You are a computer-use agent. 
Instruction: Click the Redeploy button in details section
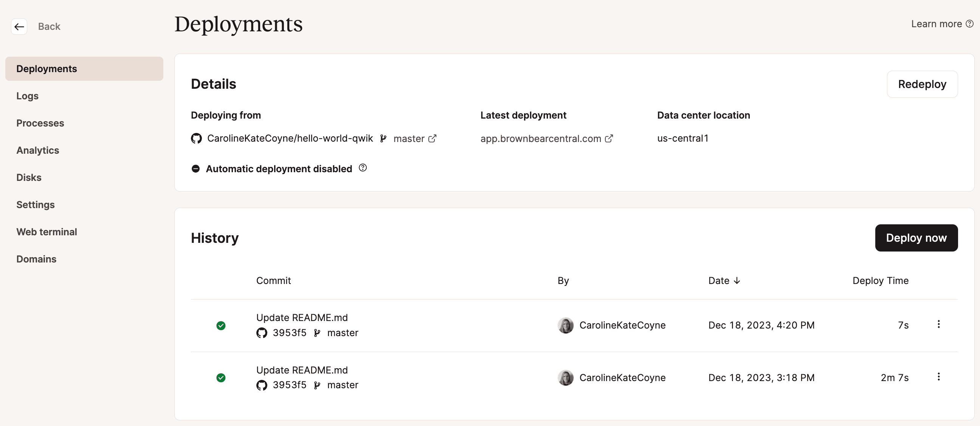(922, 83)
